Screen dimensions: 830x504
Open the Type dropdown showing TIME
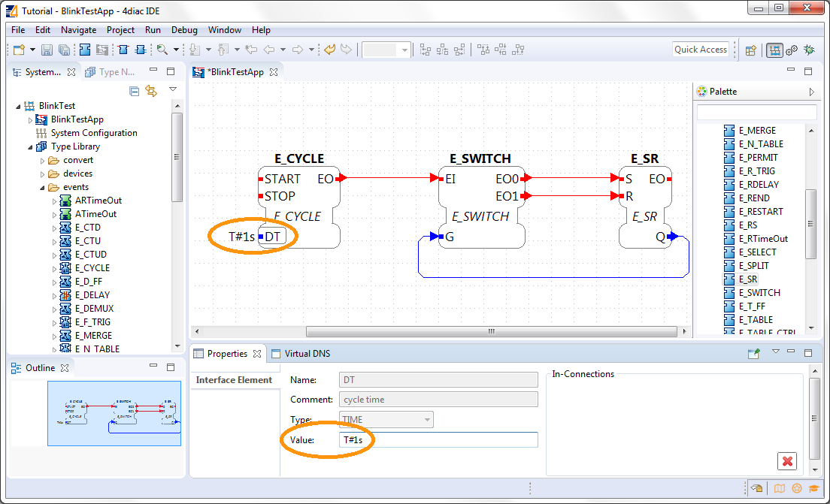point(386,420)
